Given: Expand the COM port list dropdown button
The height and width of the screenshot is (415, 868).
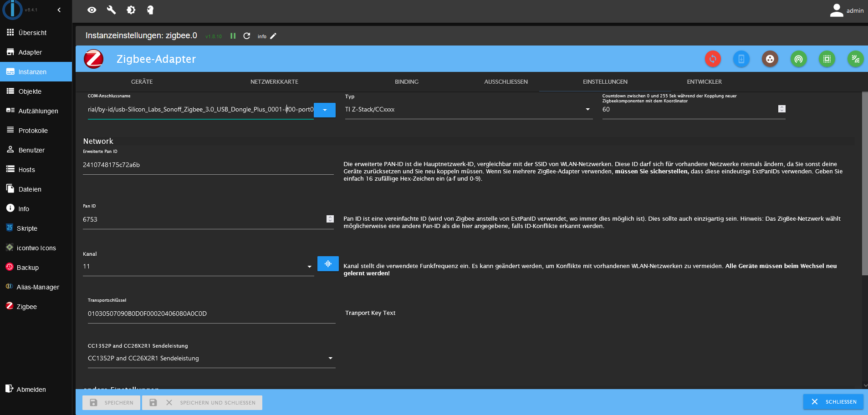Looking at the screenshot, I should point(325,110).
